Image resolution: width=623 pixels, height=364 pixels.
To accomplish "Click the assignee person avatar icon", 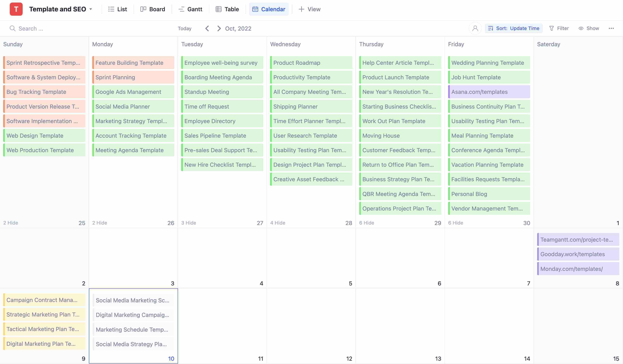I will click(x=475, y=28).
